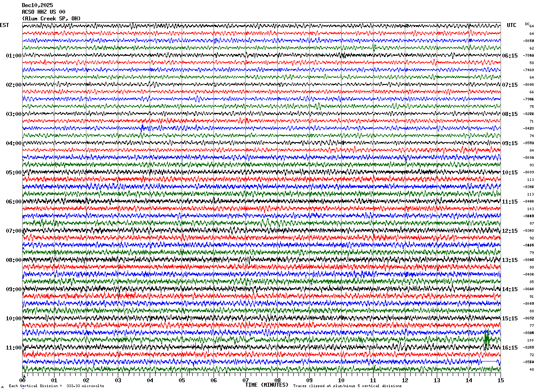The width and height of the screenshot is (536, 392).
Task: Select the 03:00 EST time label
Action: (13, 114)
